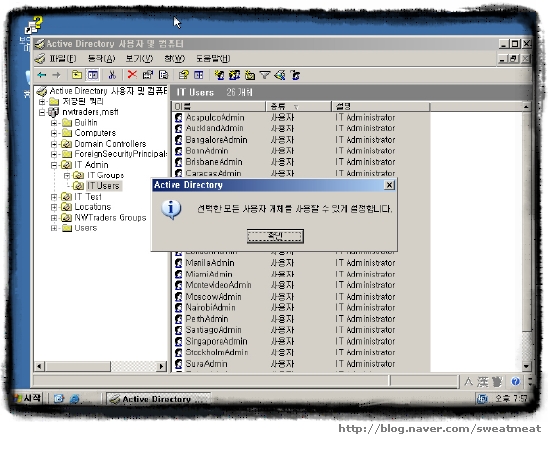Sort by the 종류 column header
This screenshot has height=450, width=548.
pyautogui.click(x=299, y=106)
